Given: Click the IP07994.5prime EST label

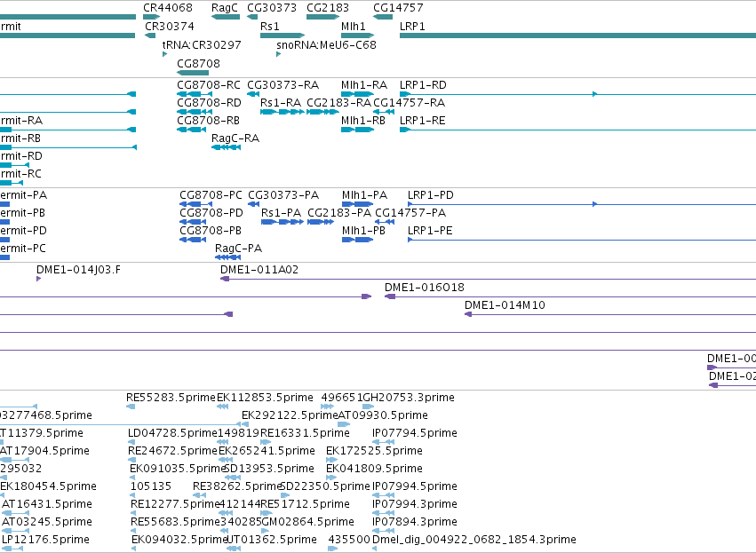Looking at the screenshot, I should [415, 487].
